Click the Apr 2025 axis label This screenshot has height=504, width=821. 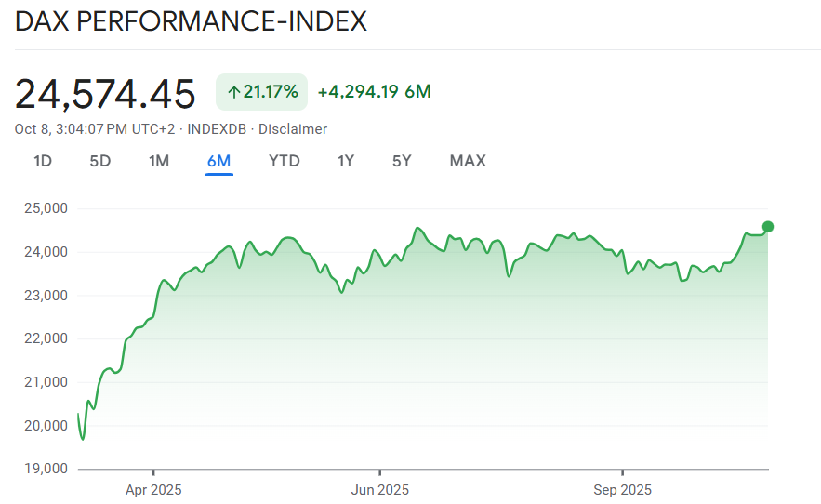click(x=153, y=489)
